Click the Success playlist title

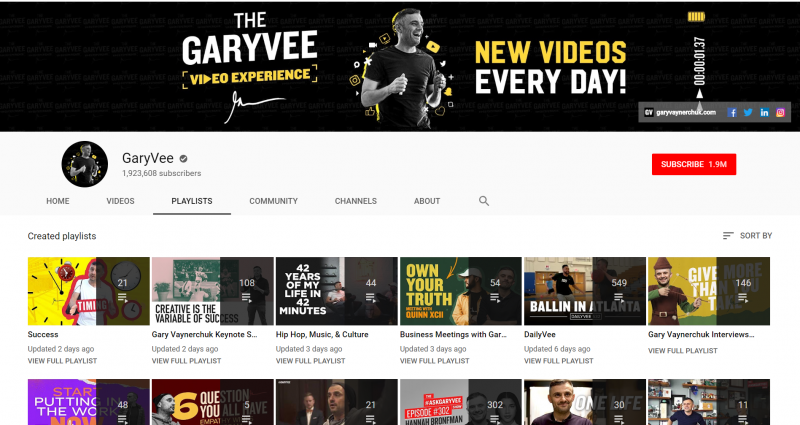click(43, 335)
